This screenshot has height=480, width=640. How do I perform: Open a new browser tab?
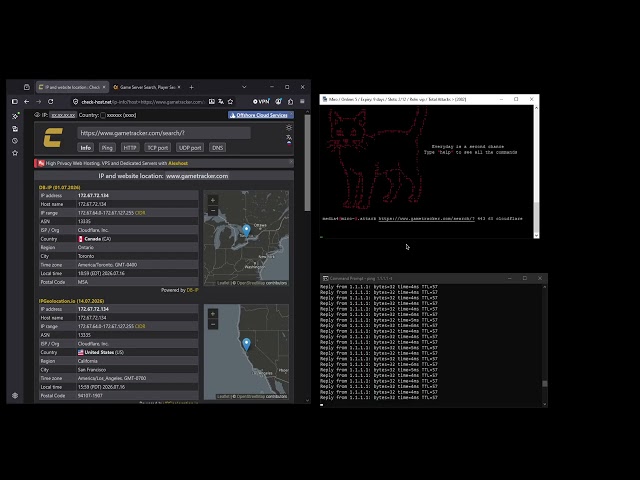pyautogui.click(x=191, y=87)
